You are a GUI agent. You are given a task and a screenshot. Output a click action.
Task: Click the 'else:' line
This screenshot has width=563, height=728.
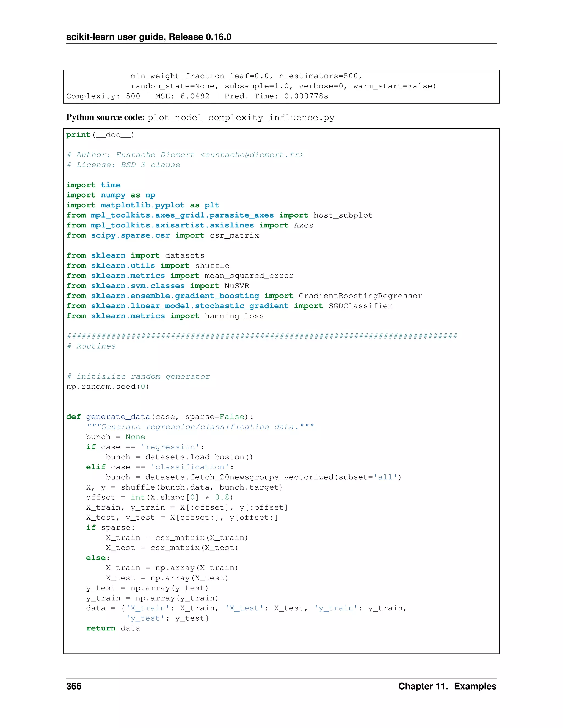98,558
